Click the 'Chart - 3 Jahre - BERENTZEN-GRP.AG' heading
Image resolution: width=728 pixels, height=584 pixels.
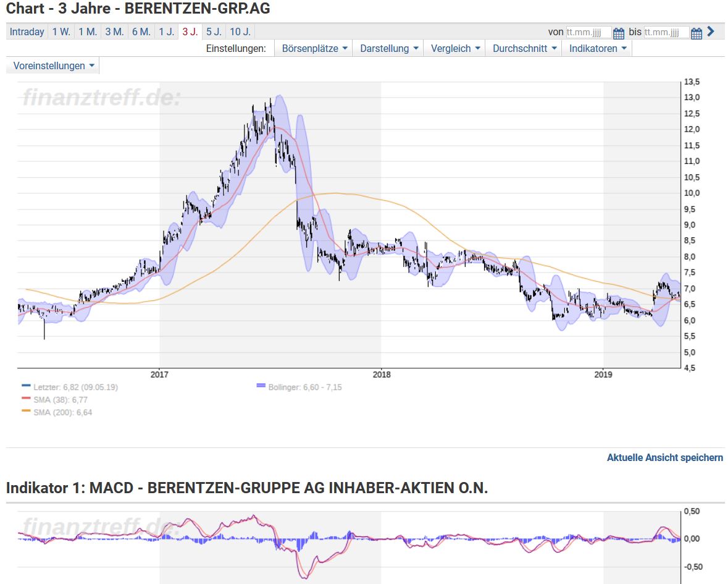point(138,9)
